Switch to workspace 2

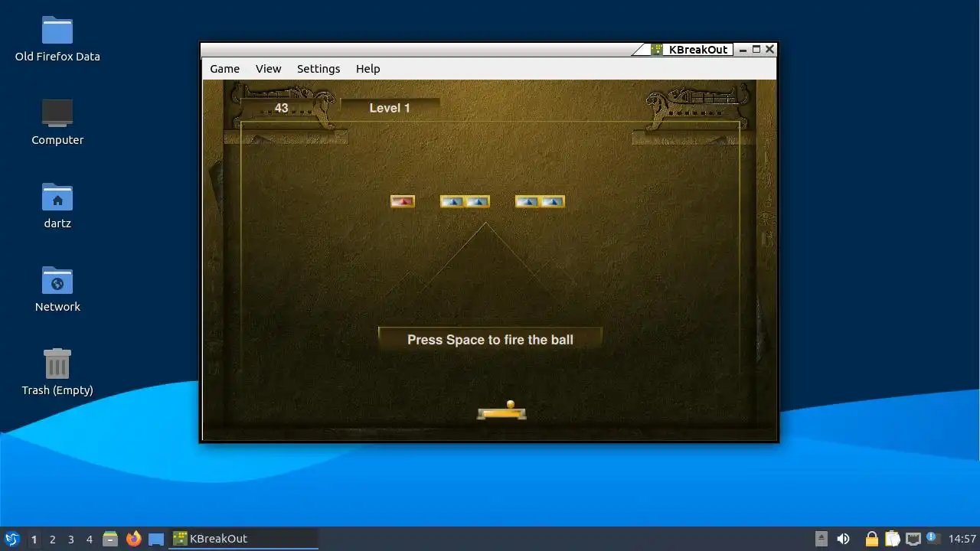[52, 539]
